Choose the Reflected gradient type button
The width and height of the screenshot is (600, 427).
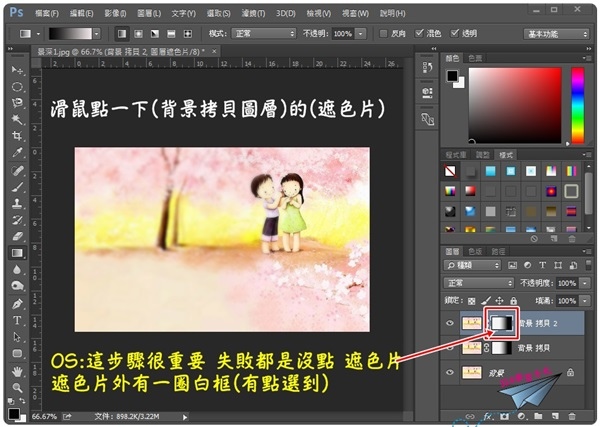coord(171,34)
